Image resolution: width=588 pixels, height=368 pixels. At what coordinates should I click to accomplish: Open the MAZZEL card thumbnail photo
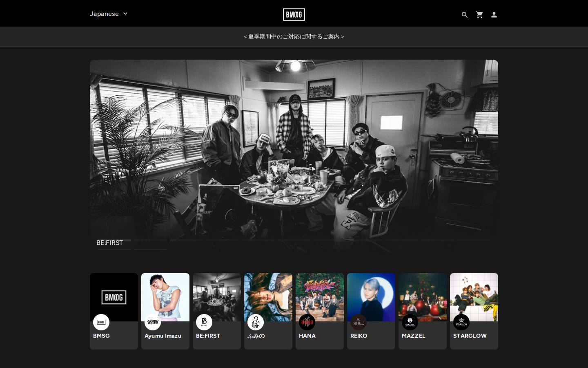(x=423, y=297)
